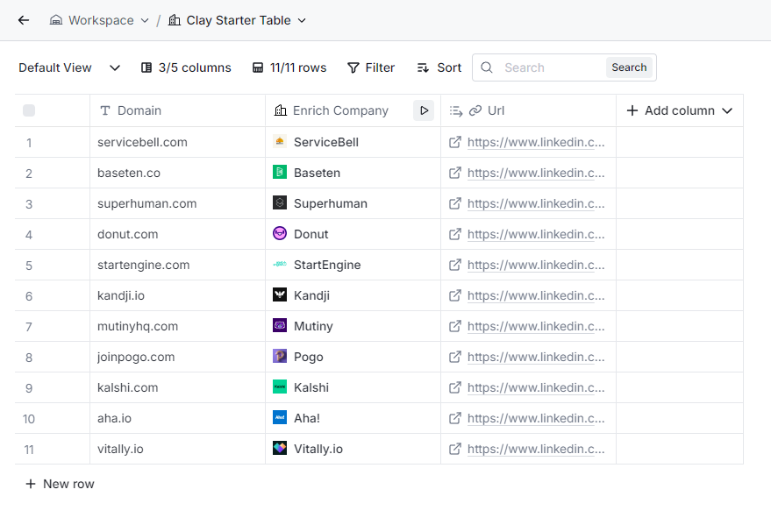Open the LinkedIn link for donut.com row

[x=536, y=234]
